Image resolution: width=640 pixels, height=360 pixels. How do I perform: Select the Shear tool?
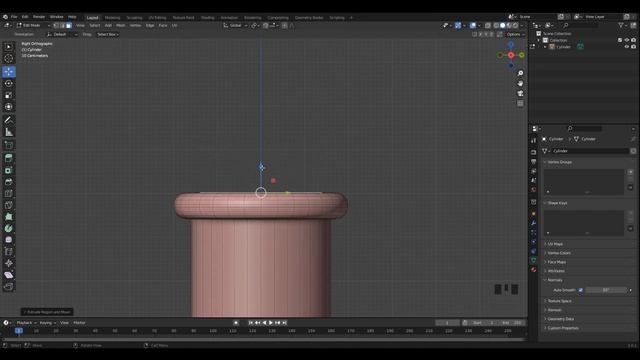click(x=9, y=275)
